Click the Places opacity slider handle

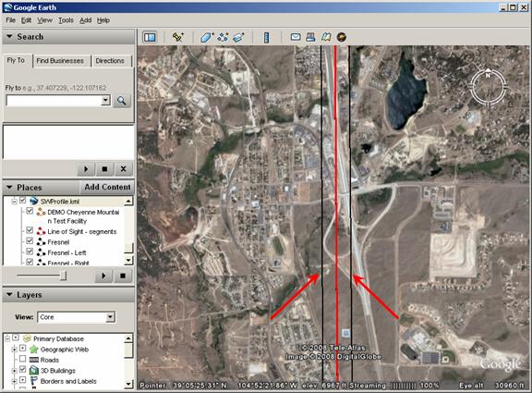[63, 276]
